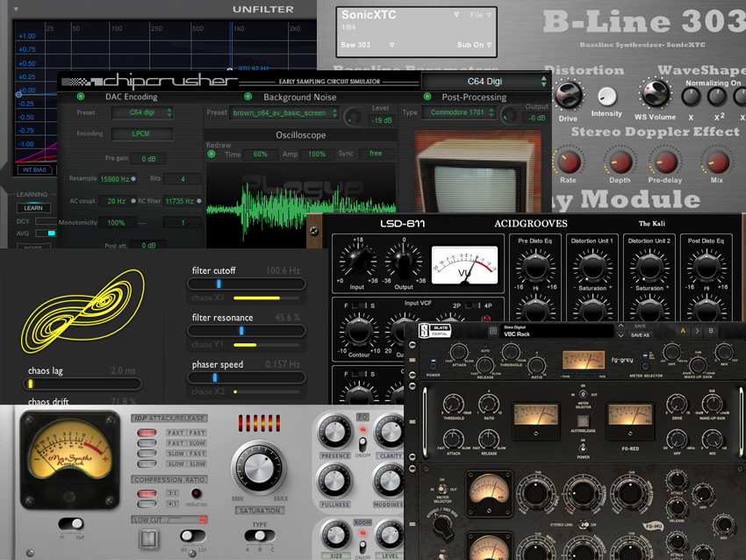Adjust the filter resonance slider
The image size is (746, 560).
[247, 331]
